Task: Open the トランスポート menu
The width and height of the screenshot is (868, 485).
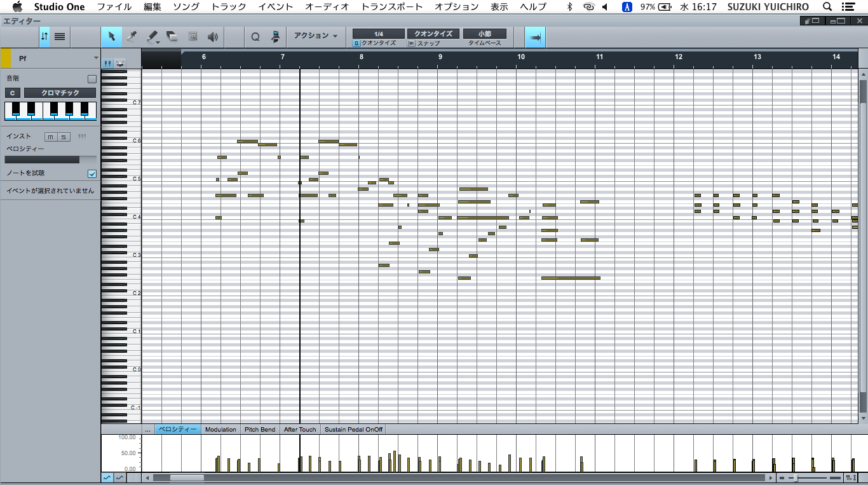Action: [391, 7]
